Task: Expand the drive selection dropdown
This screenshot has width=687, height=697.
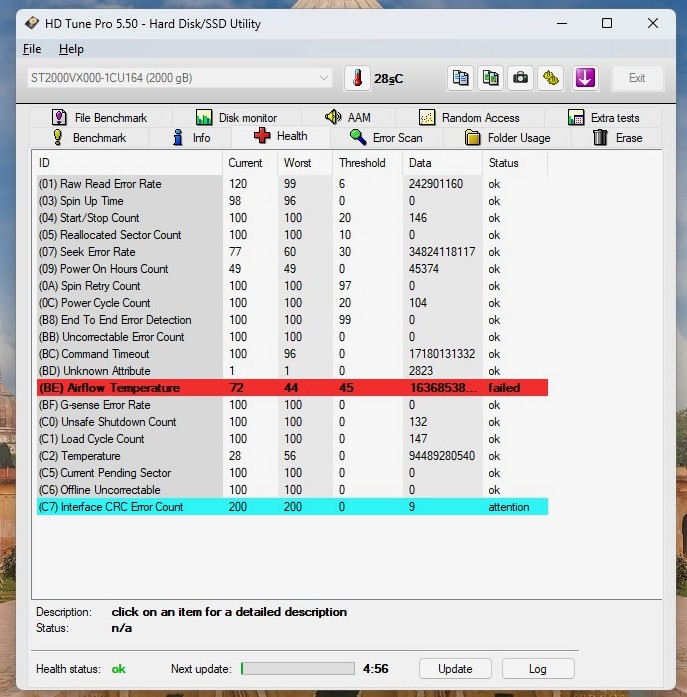Action: (323, 78)
